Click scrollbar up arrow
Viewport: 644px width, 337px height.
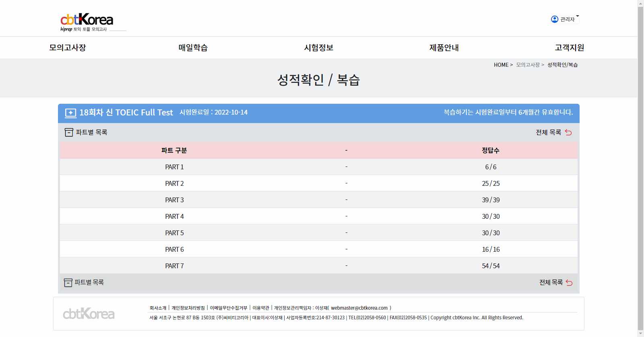pyautogui.click(x=641, y=3)
